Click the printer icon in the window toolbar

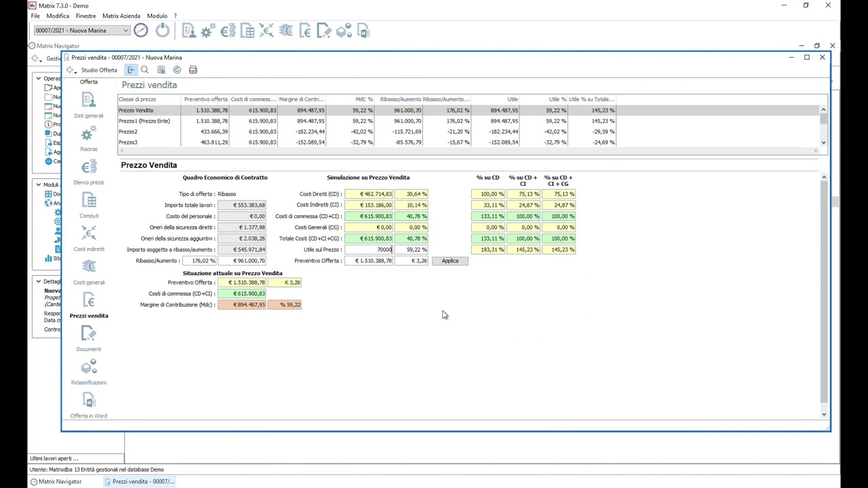pyautogui.click(x=193, y=70)
